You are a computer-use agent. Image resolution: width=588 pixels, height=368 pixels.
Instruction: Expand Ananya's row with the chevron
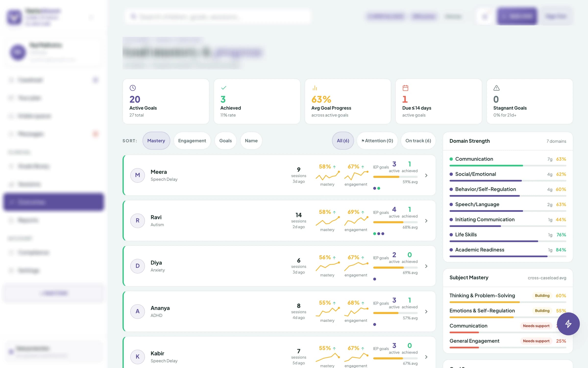point(426,312)
